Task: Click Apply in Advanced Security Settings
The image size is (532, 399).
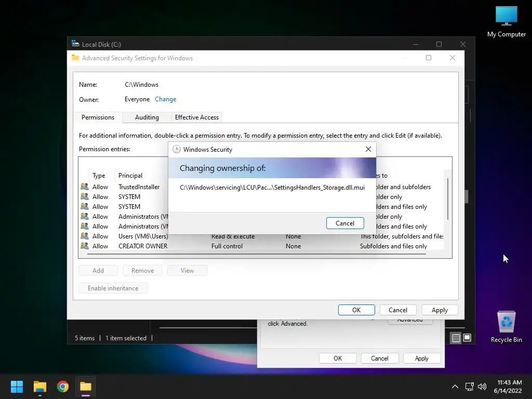Action: click(440, 310)
